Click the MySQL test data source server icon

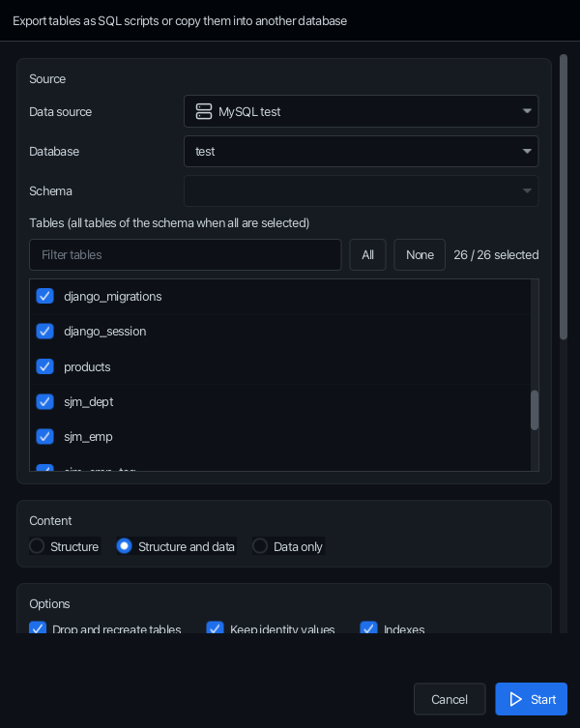click(x=204, y=111)
